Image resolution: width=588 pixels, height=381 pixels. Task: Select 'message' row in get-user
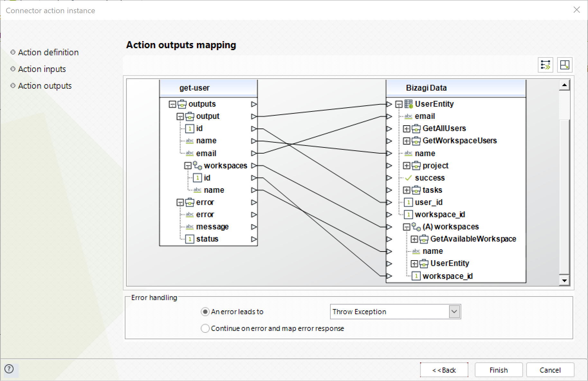tap(212, 227)
